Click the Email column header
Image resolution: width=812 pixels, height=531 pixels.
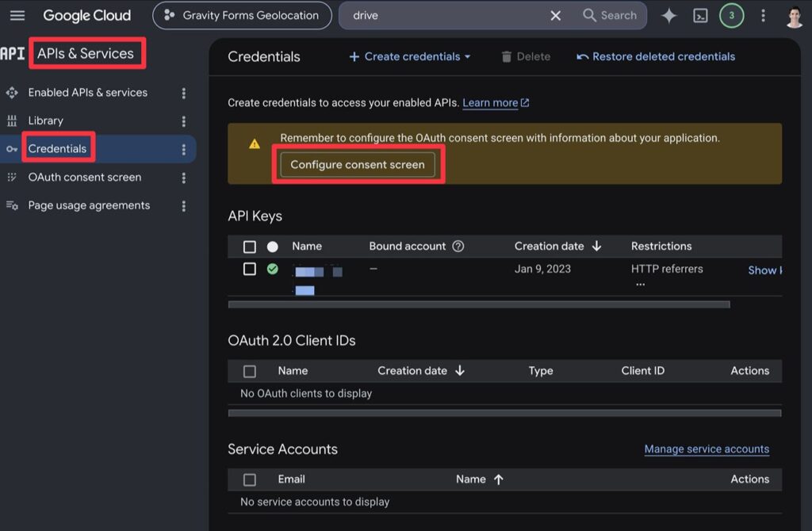[291, 479]
